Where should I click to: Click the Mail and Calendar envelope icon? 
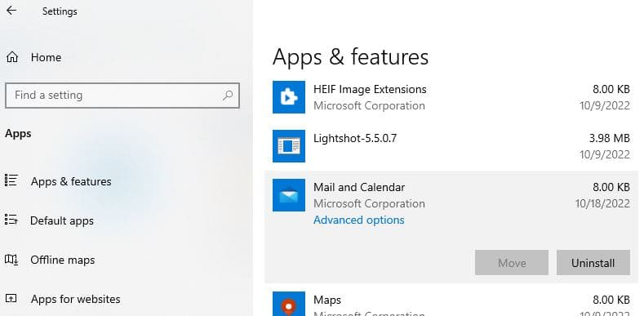(289, 195)
